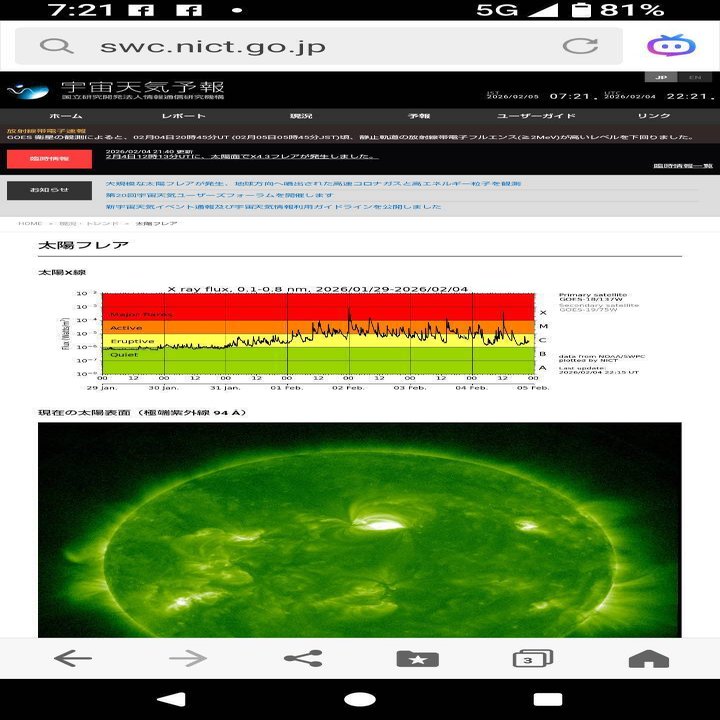Open bookmarks folder star icon
The image size is (720, 720).
pyautogui.click(x=417, y=658)
